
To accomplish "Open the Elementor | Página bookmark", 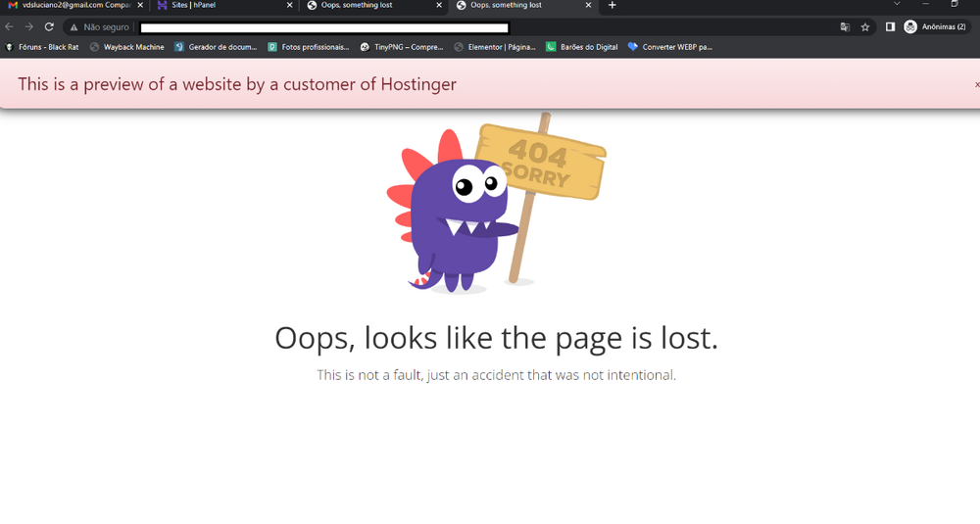I will tap(495, 47).
